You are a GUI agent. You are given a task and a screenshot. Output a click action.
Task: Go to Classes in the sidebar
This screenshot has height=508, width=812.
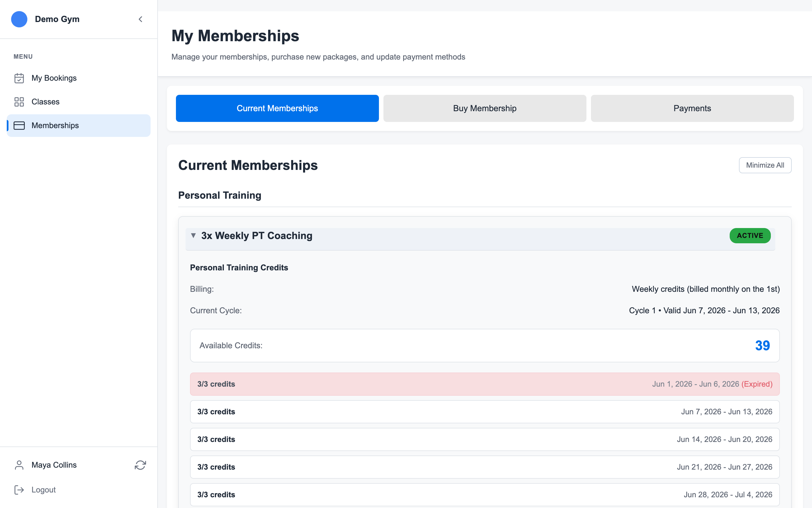(78, 102)
